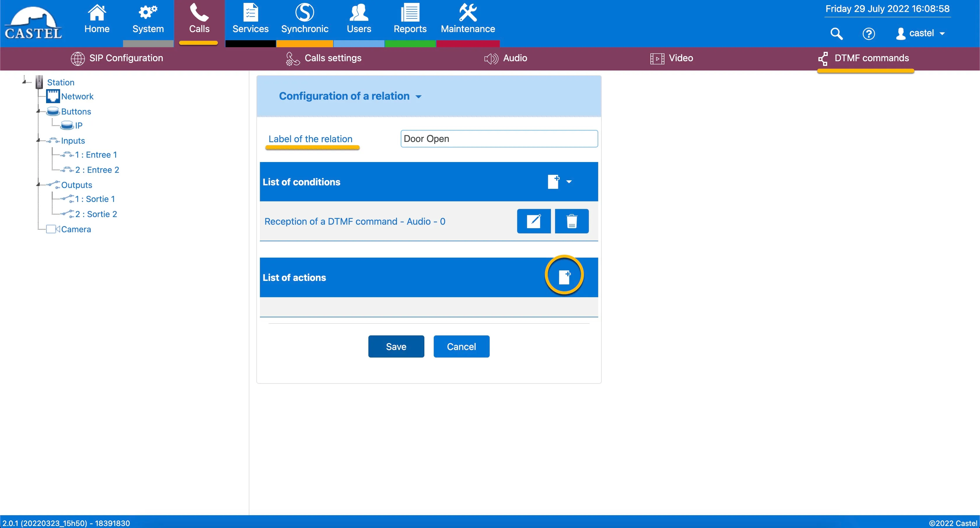Open the Services checklist section
The width and height of the screenshot is (980, 528).
point(250,19)
